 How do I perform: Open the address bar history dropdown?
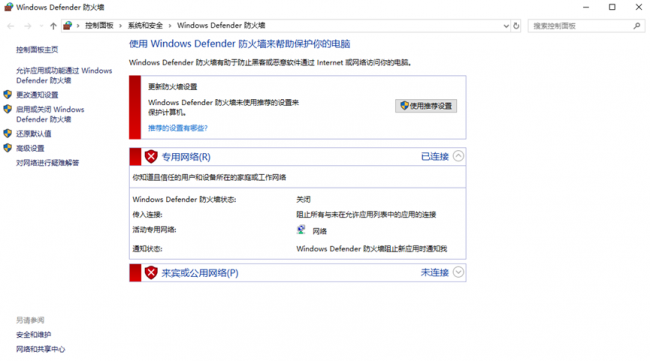pyautogui.click(x=506, y=26)
